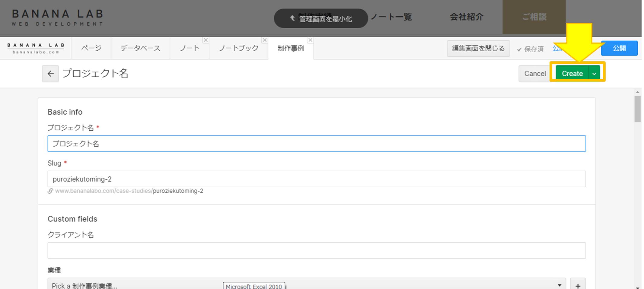Open the ノートブック tab
The image size is (644, 289).
click(x=238, y=48)
